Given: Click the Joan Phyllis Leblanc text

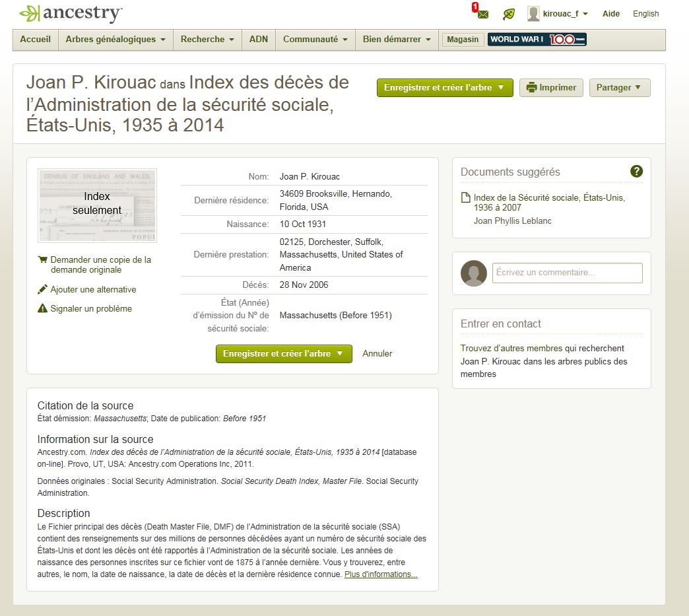Looking at the screenshot, I should pos(512,221).
